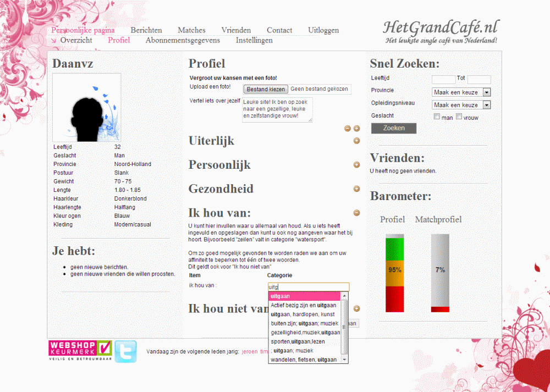Choose suggestion Actief bezig zijn en uitgaan
Viewport: 550px width, 392px height.
[x=305, y=305]
